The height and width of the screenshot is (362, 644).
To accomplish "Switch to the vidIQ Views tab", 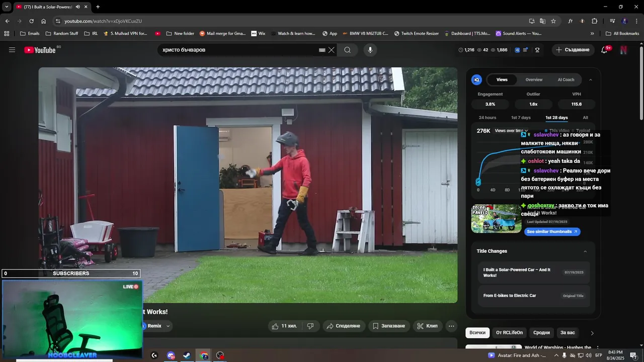I will (x=502, y=79).
